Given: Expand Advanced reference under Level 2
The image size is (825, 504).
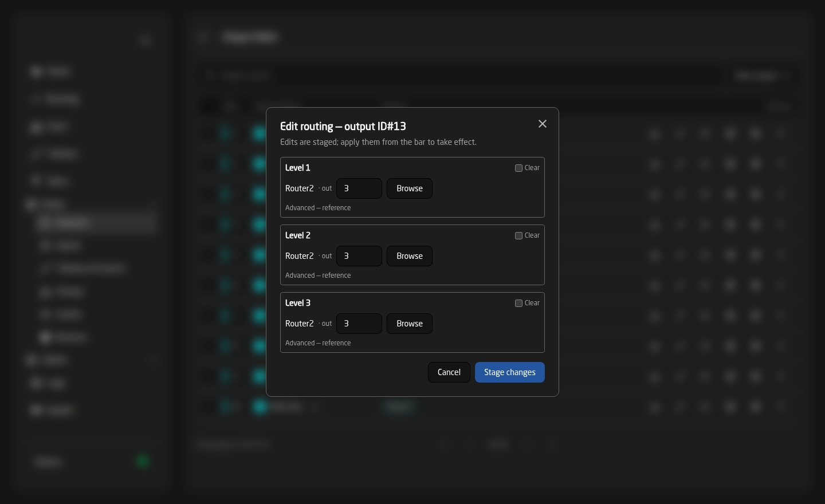Looking at the screenshot, I should [318, 275].
